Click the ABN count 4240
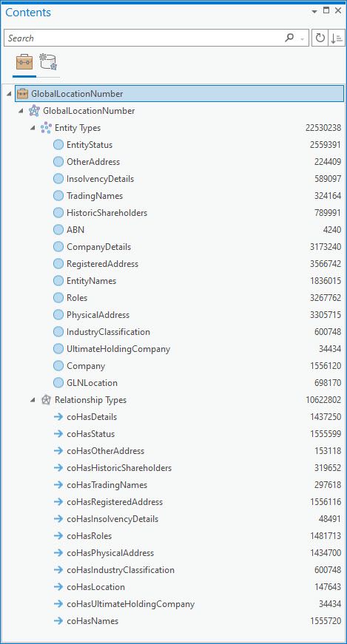This screenshot has width=347, height=644. click(332, 230)
